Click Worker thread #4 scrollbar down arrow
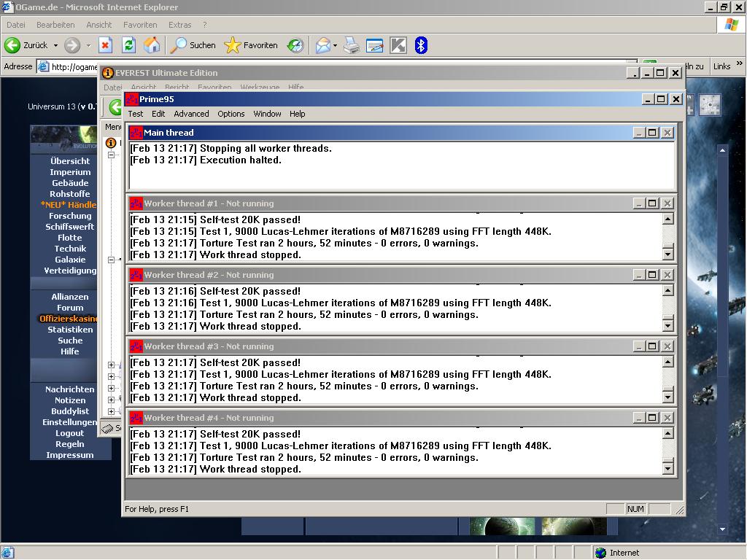 [668, 469]
